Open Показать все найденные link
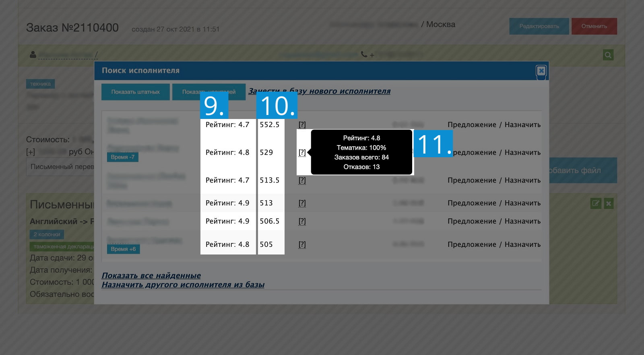This screenshot has width=644, height=355. coord(151,275)
